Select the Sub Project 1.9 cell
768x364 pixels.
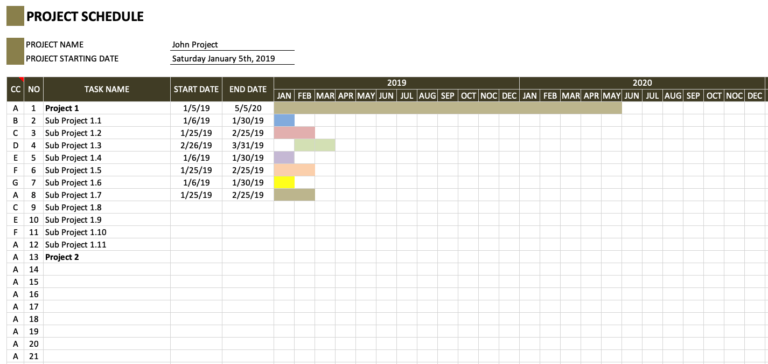[x=107, y=220]
